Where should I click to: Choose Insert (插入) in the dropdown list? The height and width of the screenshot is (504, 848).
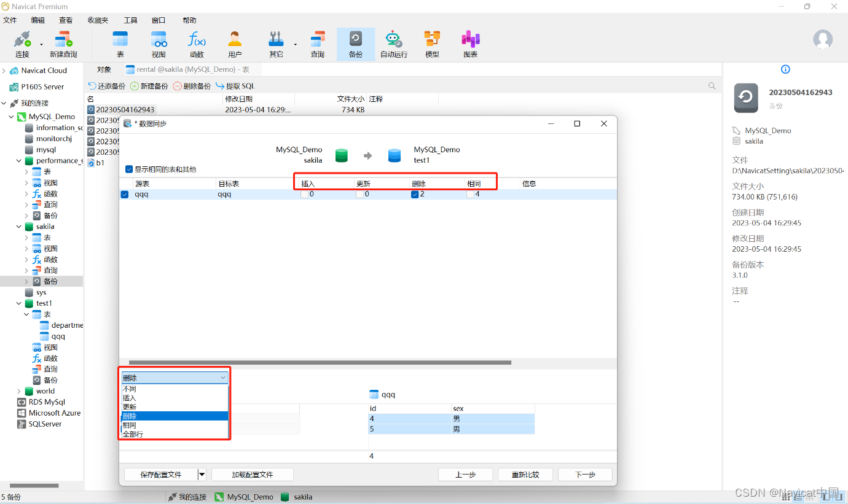coord(175,398)
